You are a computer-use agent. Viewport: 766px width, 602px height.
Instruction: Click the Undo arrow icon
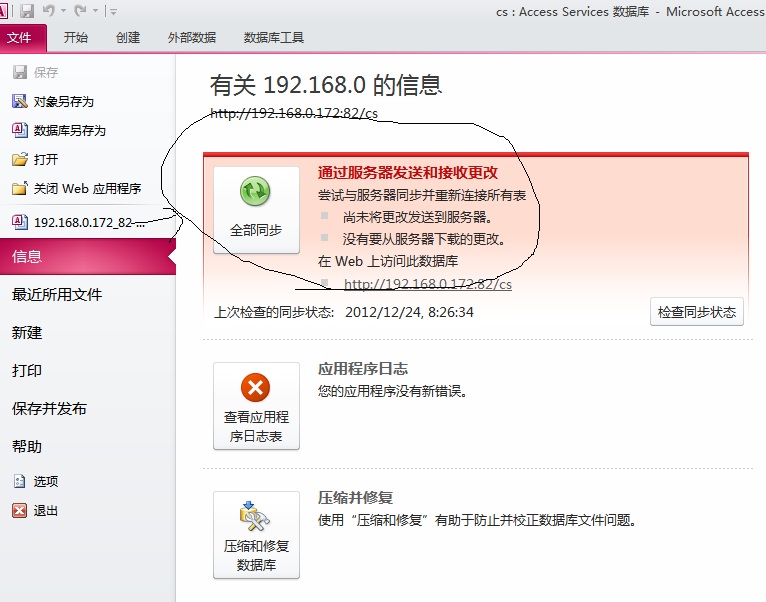[49, 10]
